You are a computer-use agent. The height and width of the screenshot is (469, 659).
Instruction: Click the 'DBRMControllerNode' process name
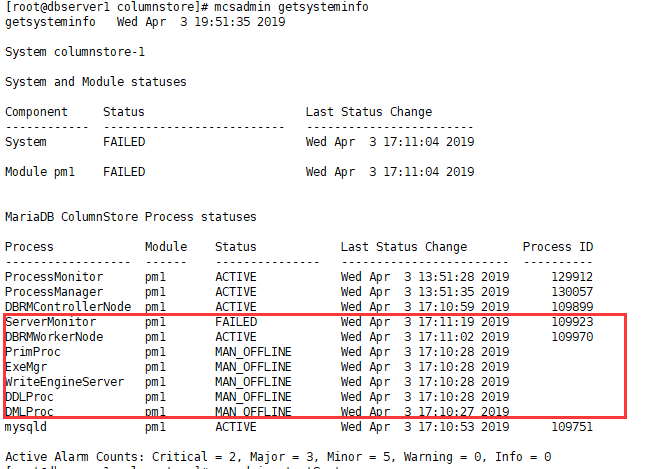(x=68, y=307)
